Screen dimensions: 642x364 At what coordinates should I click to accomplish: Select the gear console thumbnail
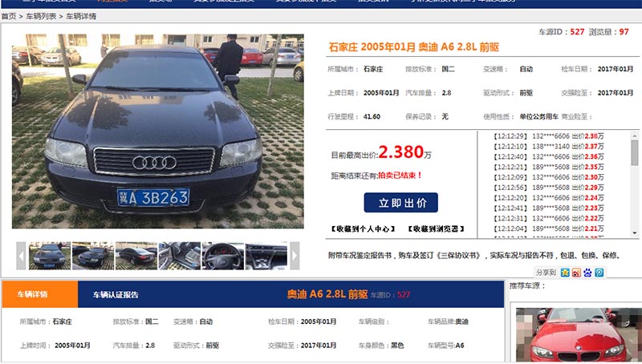pos(266,256)
